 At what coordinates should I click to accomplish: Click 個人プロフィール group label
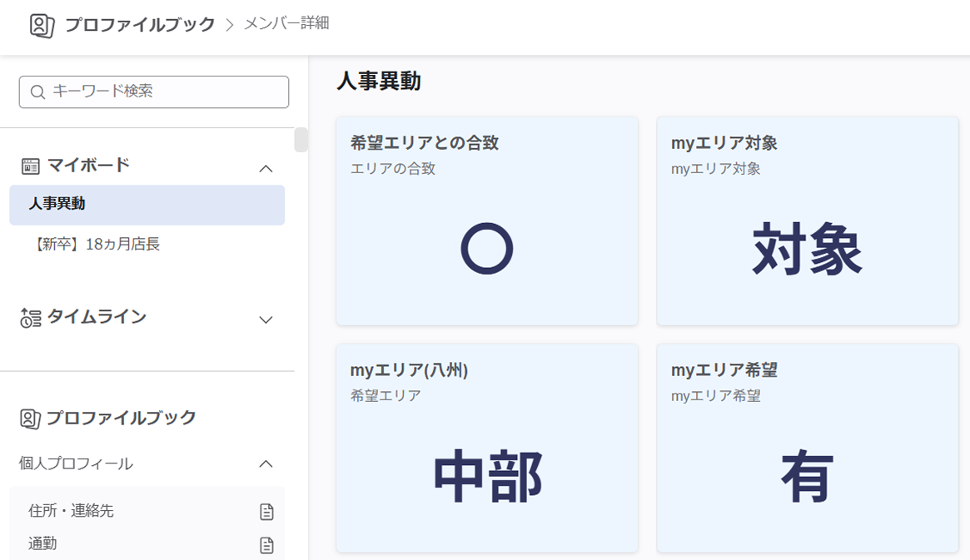[76, 463]
